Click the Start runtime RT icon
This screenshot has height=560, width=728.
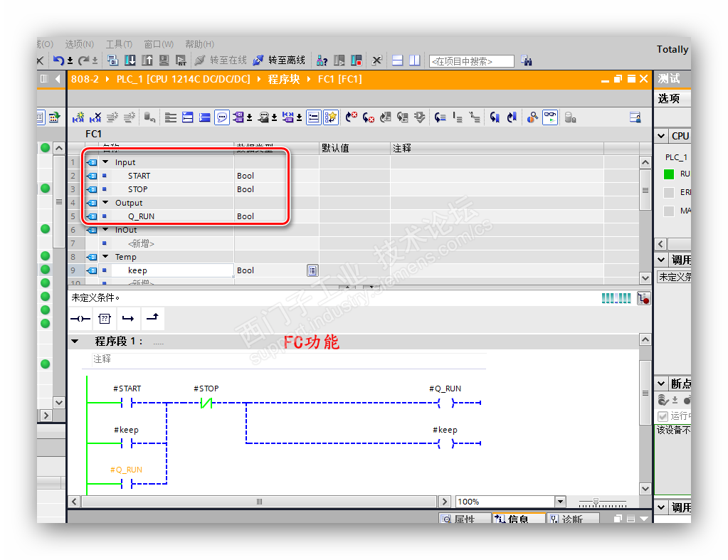coord(181,60)
